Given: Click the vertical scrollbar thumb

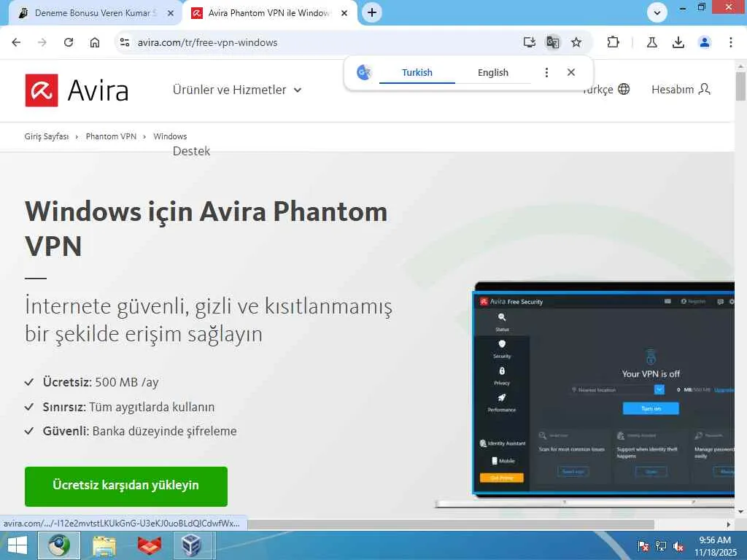Looking at the screenshot, I should coord(740,86).
